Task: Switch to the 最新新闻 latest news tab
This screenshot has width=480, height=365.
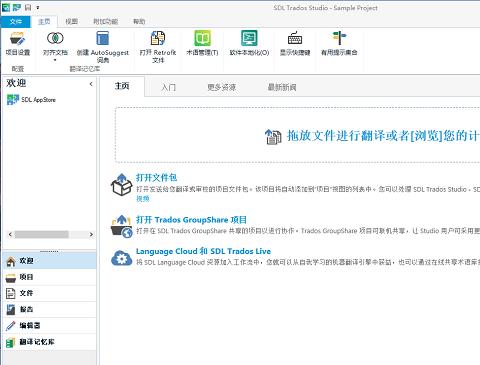Action: coord(282,88)
